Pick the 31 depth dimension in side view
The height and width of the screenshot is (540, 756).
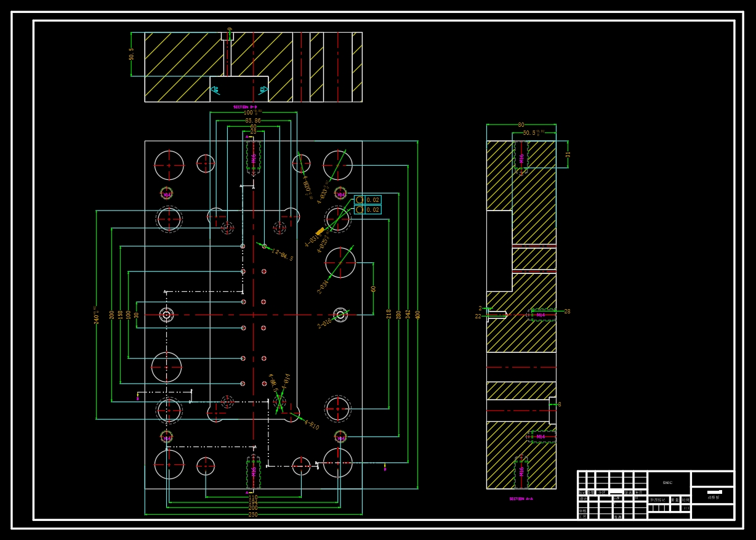pyautogui.click(x=568, y=154)
